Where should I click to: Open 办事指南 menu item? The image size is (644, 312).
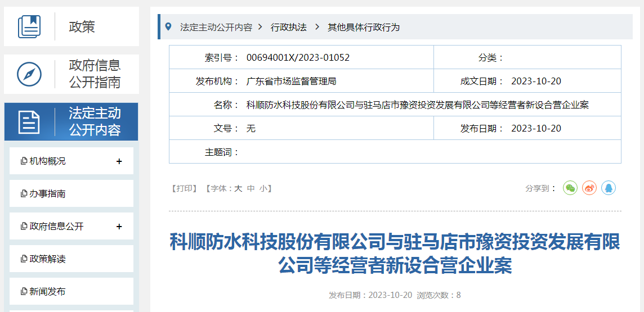pyautogui.click(x=71, y=193)
